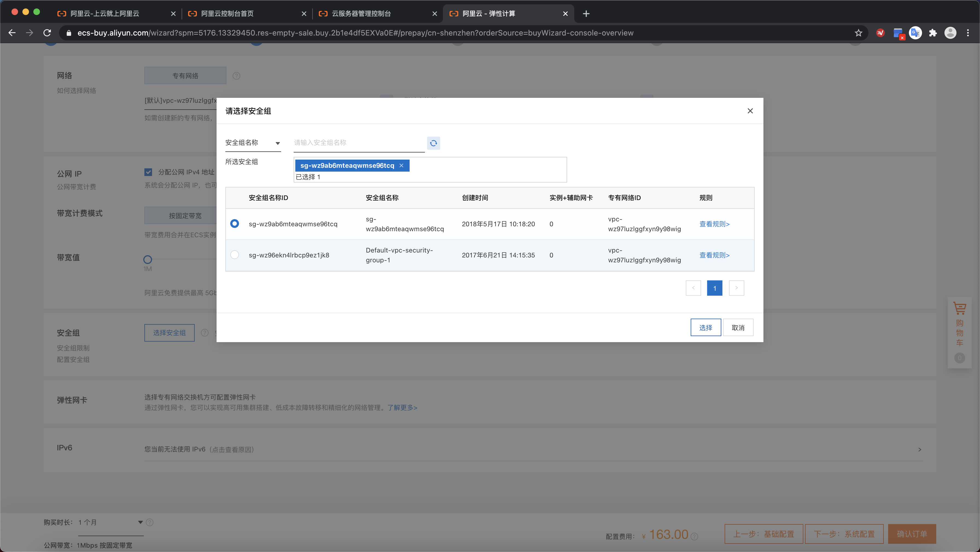Open Chrome profile avatar icon
980x552 pixels.
950,33
